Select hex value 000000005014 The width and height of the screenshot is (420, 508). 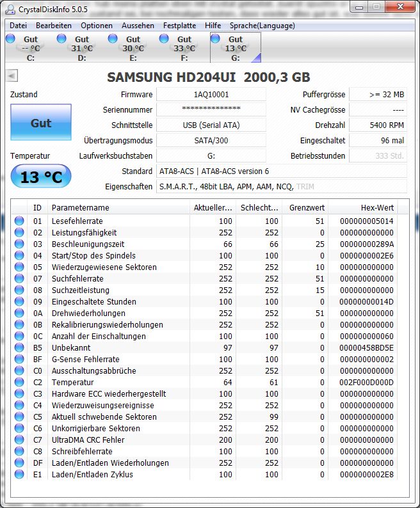[366, 221]
